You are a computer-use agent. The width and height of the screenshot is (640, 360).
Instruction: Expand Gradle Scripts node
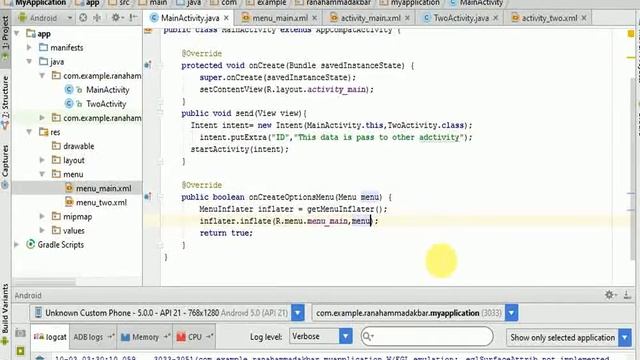17,245
